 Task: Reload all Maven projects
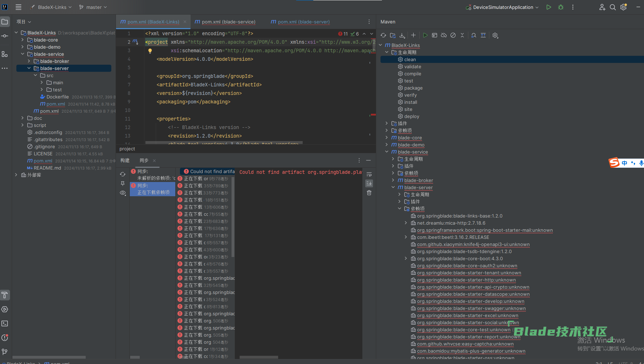(383, 35)
